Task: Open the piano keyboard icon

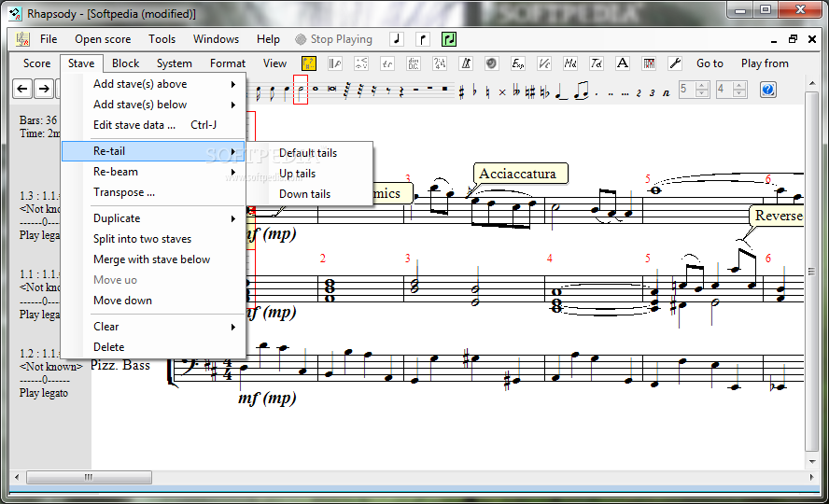Action: [649, 63]
